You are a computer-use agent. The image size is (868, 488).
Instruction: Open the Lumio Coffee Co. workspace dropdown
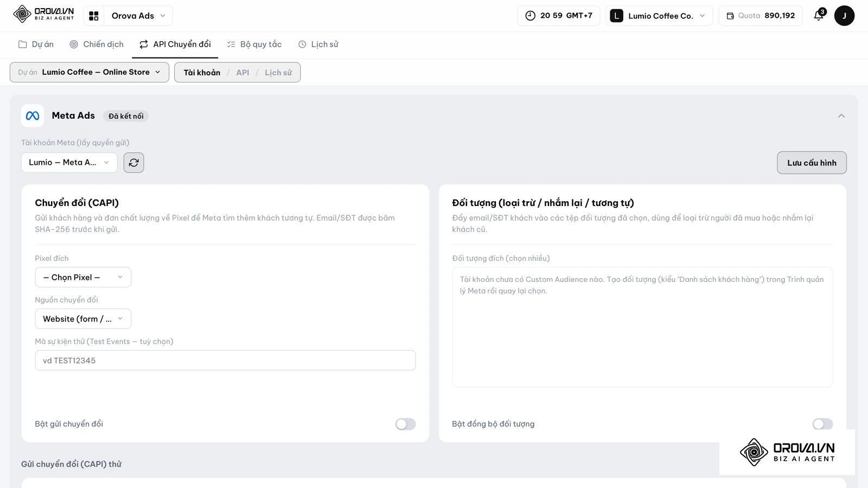click(x=659, y=16)
